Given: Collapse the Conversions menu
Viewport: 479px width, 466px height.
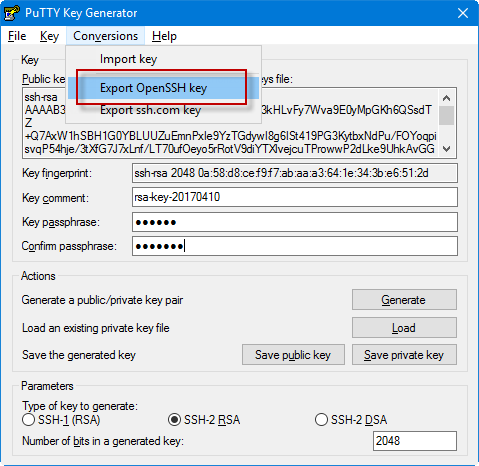Looking at the screenshot, I should (x=105, y=36).
